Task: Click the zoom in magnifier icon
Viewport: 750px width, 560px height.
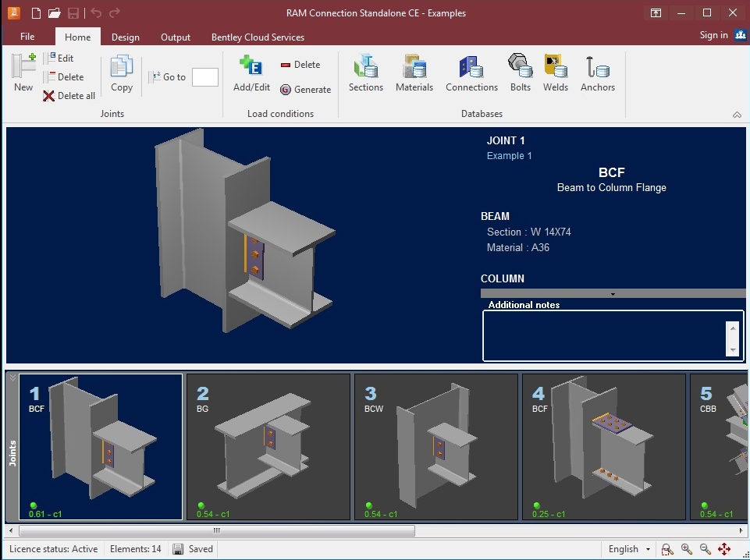Action: [x=686, y=549]
